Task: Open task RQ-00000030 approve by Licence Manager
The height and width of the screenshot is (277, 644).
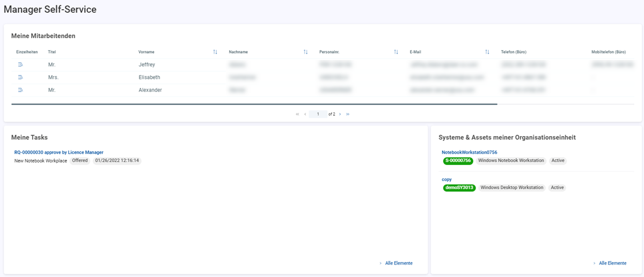Action: 58,152
